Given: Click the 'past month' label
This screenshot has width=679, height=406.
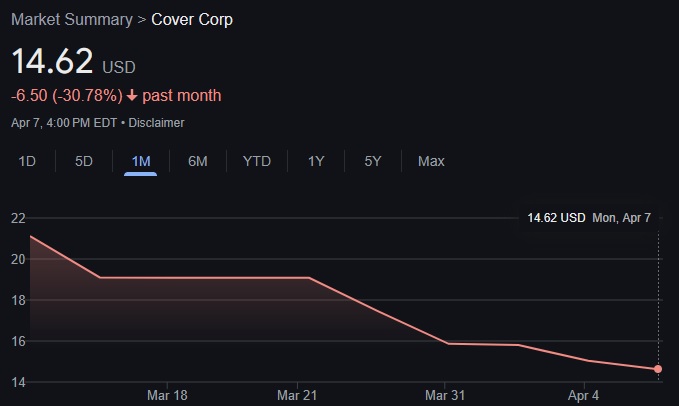Looking at the screenshot, I should pos(182,96).
